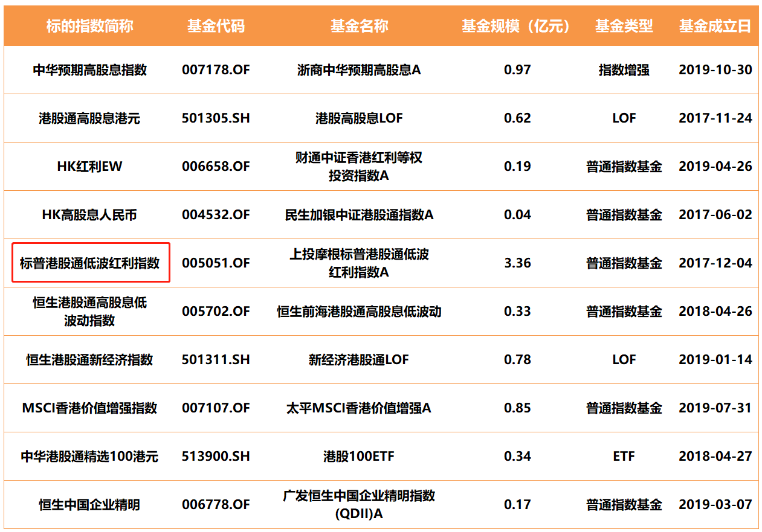The height and width of the screenshot is (532, 762).
Task: Click fund size value 0.85
Action: 517,408
